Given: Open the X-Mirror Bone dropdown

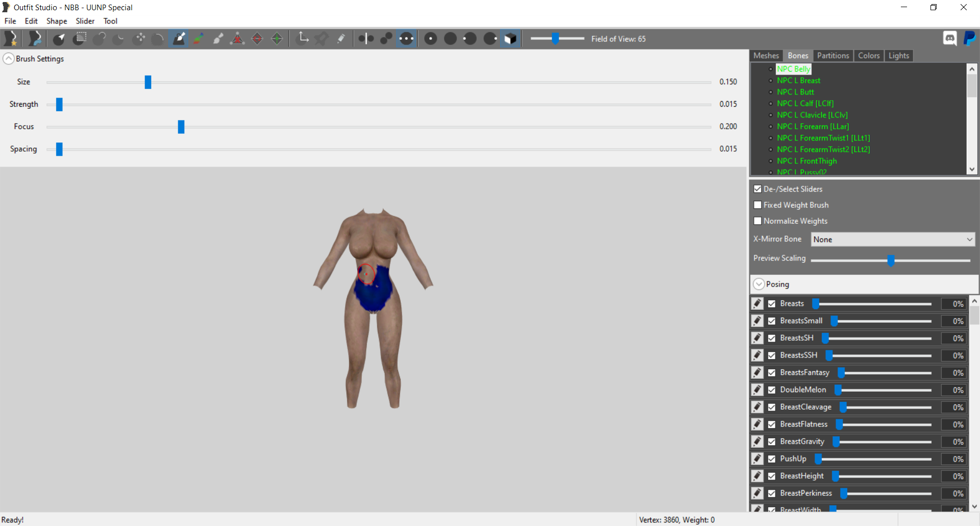Looking at the screenshot, I should [x=893, y=239].
